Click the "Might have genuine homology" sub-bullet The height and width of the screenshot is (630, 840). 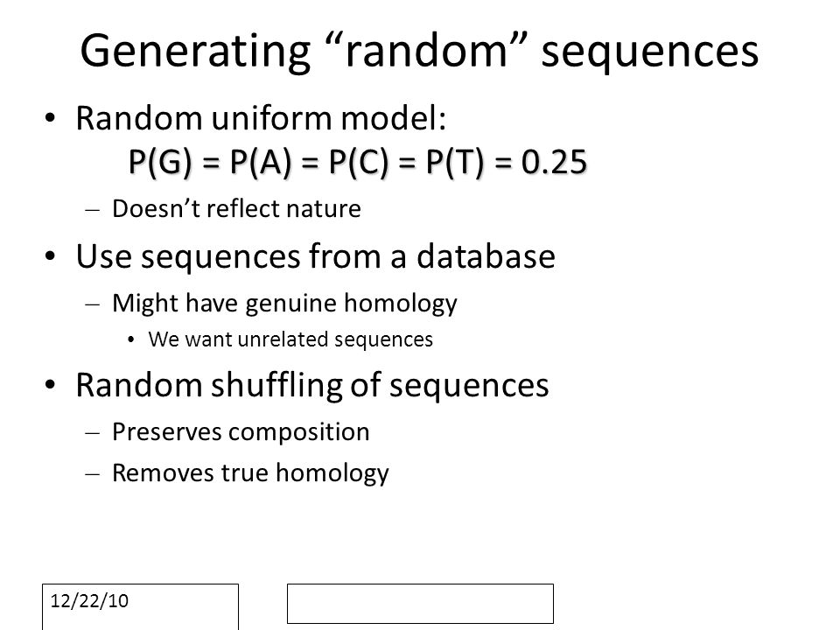[x=284, y=304]
